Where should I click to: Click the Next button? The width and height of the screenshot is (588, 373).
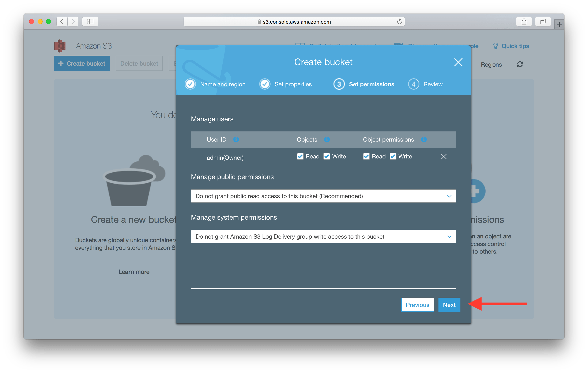tap(449, 304)
